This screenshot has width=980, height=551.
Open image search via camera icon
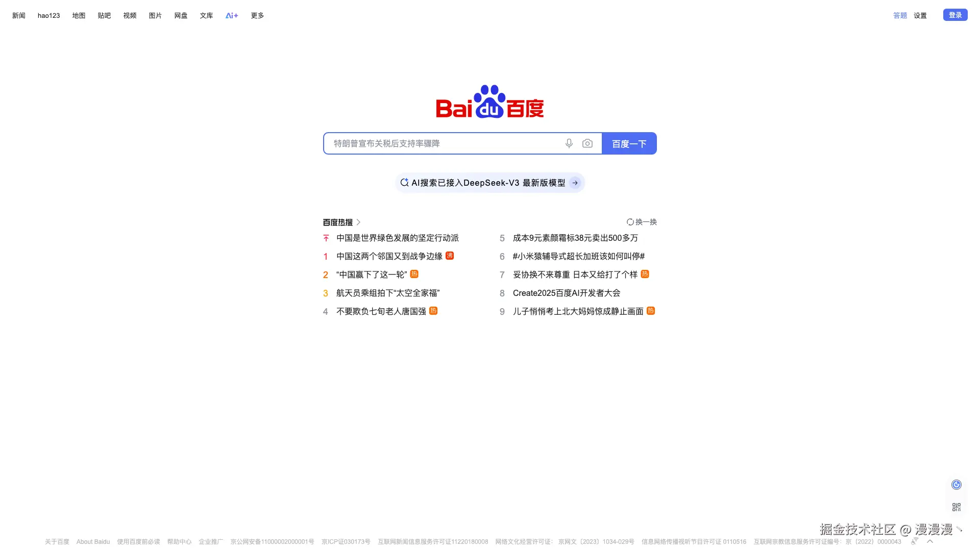(x=587, y=143)
